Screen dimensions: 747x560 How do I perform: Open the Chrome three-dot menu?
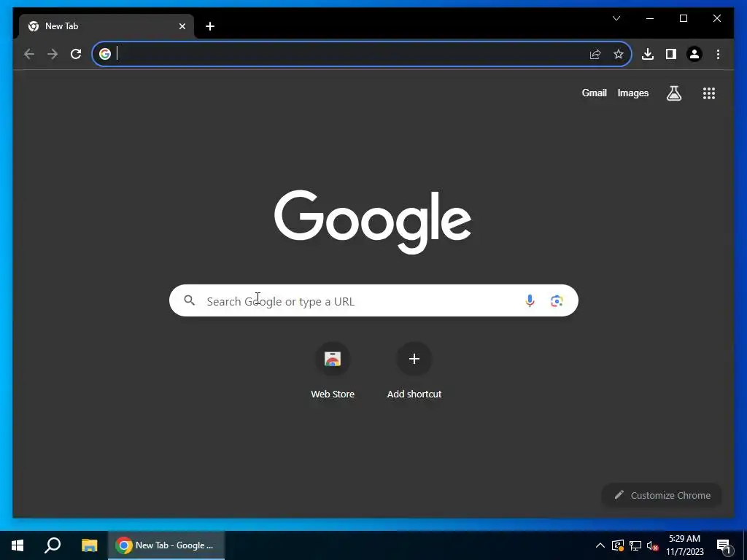(x=718, y=54)
